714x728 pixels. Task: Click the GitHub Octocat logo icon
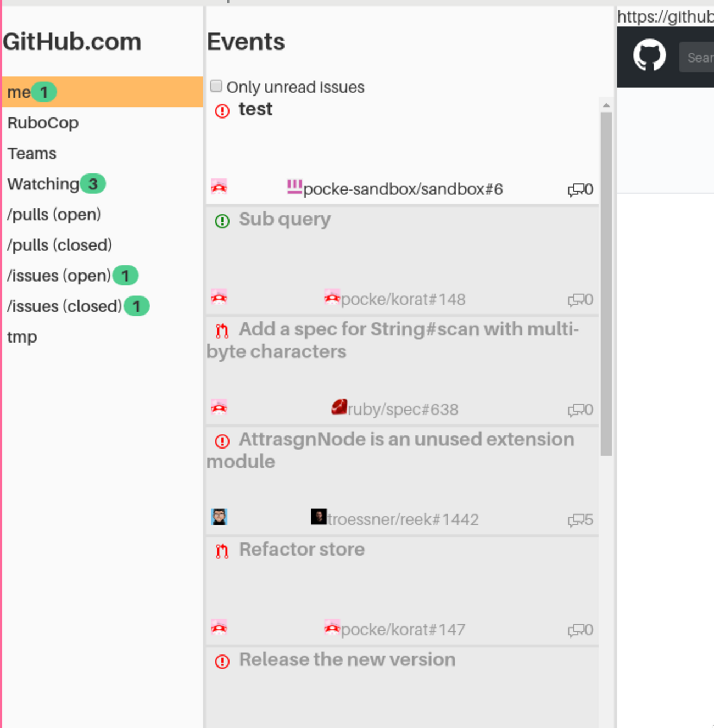point(649,55)
